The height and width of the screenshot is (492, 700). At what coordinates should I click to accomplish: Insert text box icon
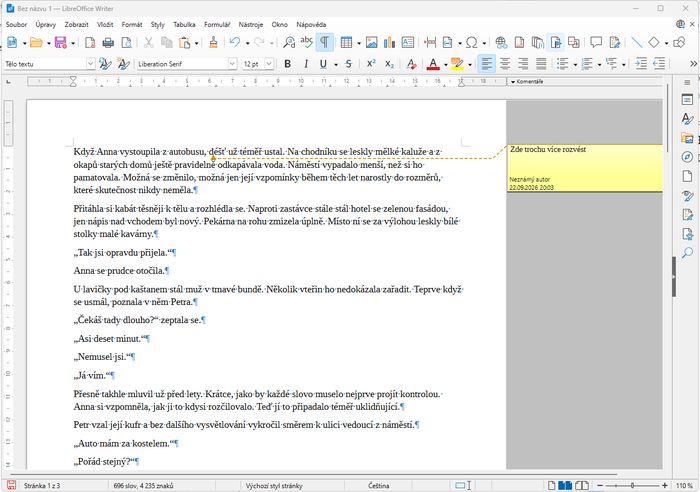(408, 42)
